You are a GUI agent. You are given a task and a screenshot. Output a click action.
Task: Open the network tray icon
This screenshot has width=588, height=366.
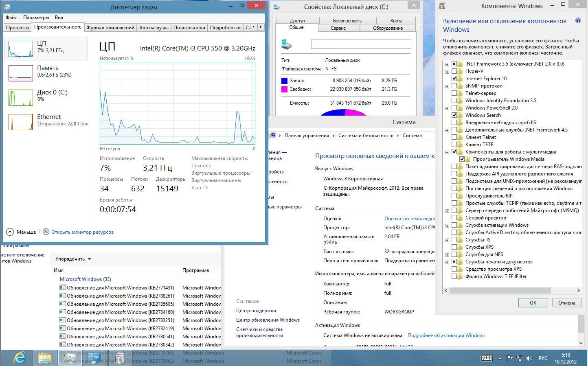point(520,358)
